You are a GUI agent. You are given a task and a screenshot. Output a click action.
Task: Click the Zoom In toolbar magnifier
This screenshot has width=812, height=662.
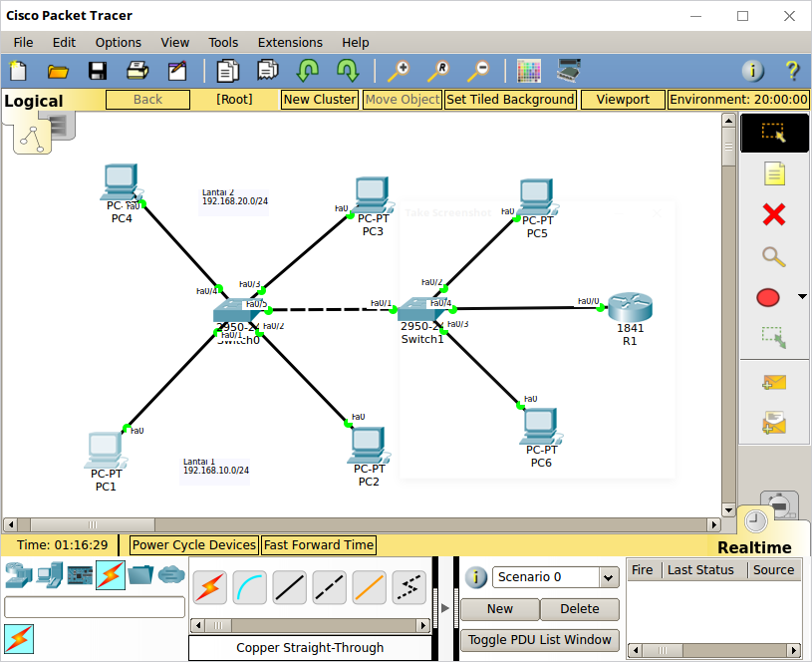point(398,71)
